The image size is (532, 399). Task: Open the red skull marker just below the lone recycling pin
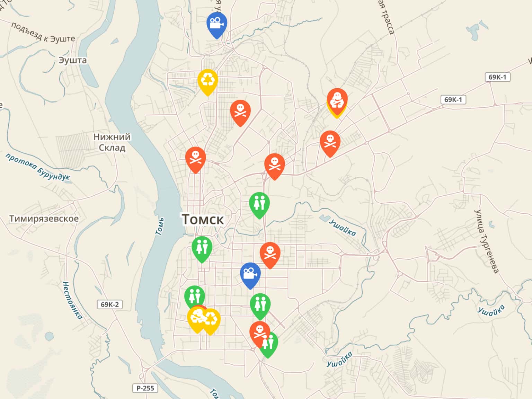pos(240,112)
